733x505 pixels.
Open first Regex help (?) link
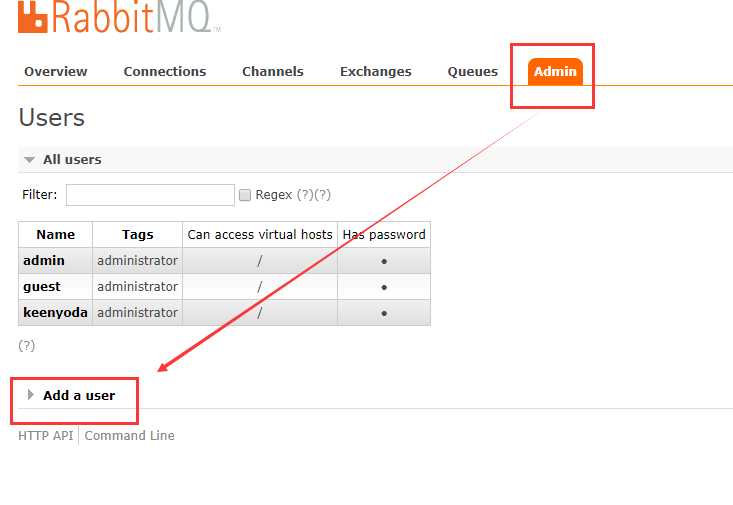point(305,195)
